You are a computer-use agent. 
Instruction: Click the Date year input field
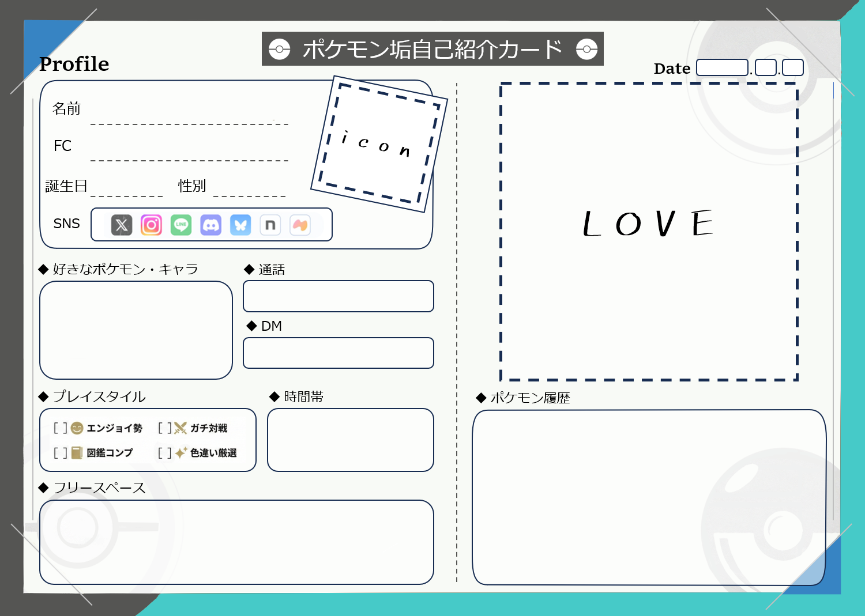(x=723, y=67)
